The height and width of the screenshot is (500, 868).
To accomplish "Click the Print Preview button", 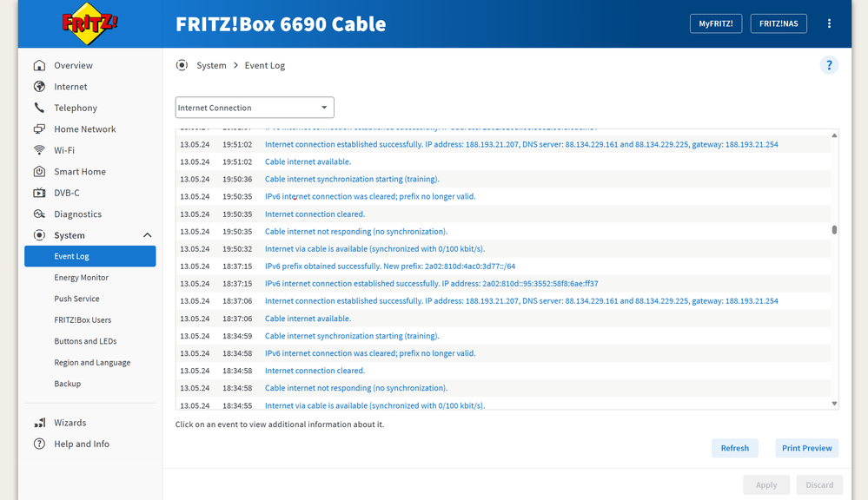I will pos(806,448).
